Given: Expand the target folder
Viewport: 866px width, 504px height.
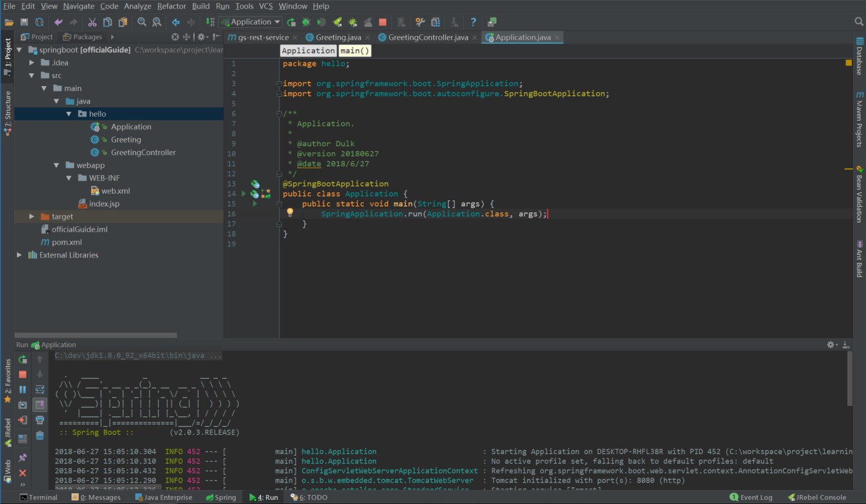Looking at the screenshot, I should pyautogui.click(x=32, y=217).
